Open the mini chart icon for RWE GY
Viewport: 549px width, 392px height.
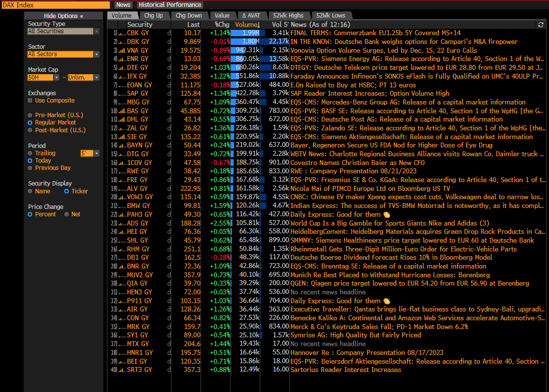[122, 171]
